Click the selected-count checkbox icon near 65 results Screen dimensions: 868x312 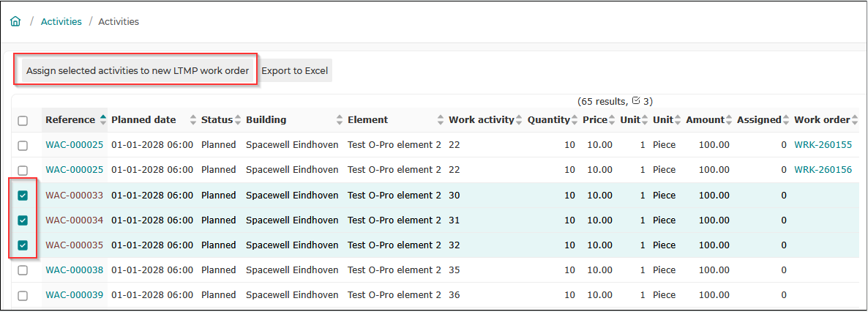click(x=636, y=101)
